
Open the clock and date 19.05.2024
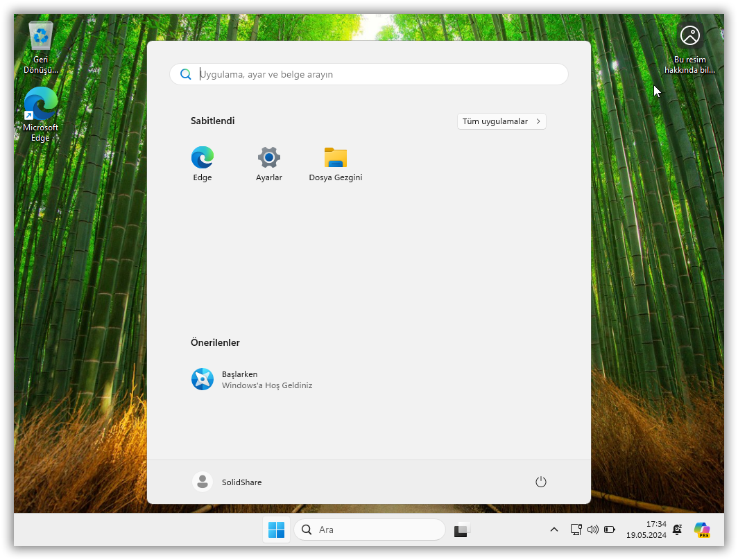tap(646, 530)
